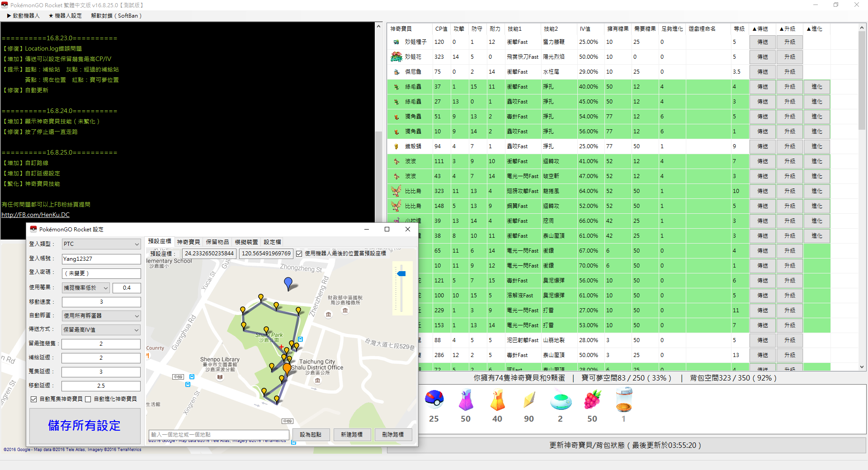Expand the 自動孵蛋 dropdown
This screenshot has height=470, width=868.
click(x=101, y=316)
